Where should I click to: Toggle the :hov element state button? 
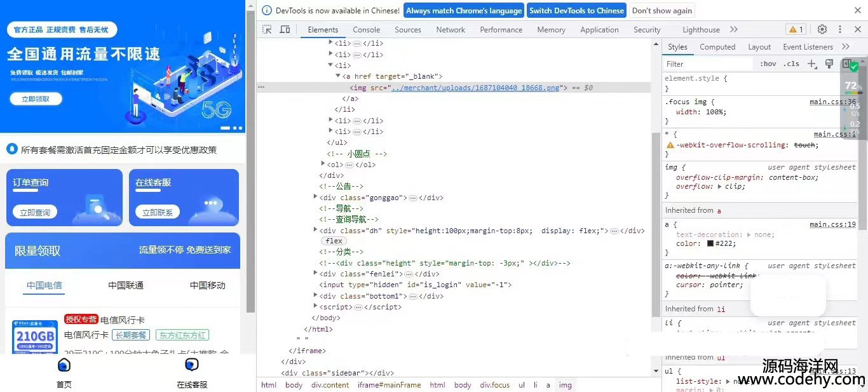[x=768, y=64]
